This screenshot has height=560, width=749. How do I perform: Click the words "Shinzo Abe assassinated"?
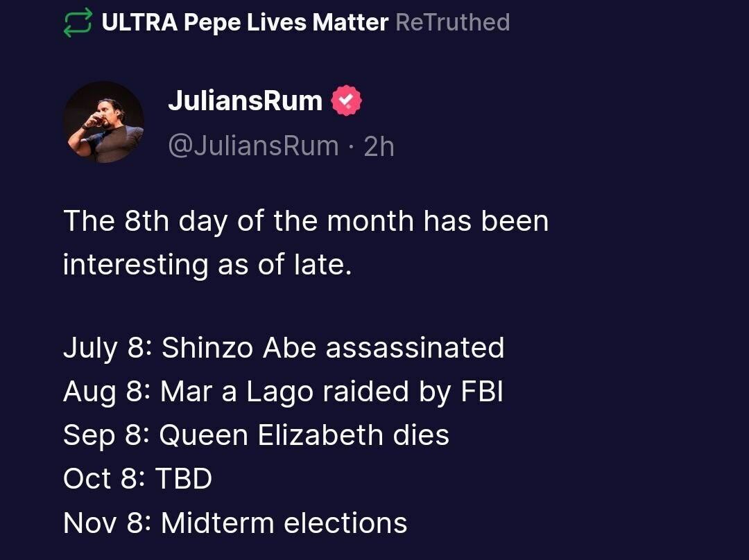333,347
